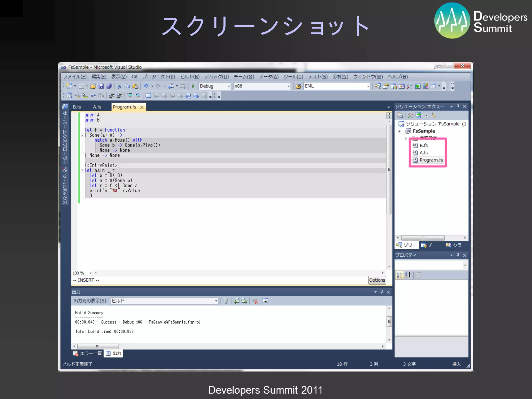532x399 pixels.
Task: Click the Find in Files binoculars icon
Action: pyautogui.click(x=298, y=86)
